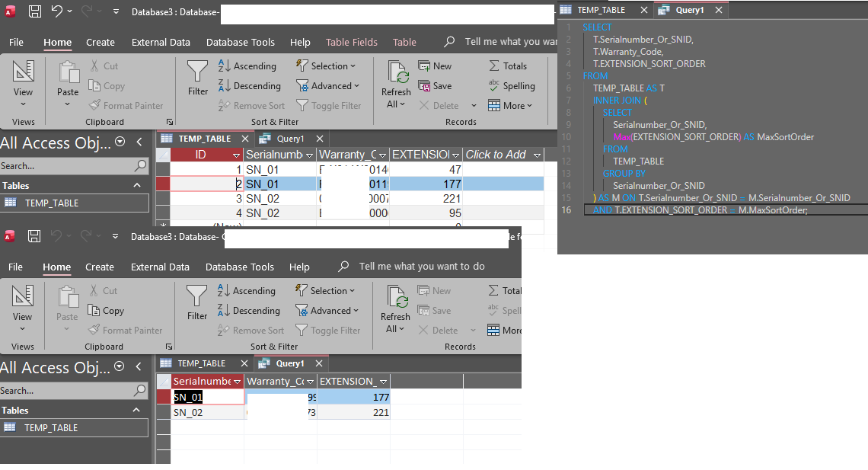Click search magnifier in upper navigation pane
Image resolution: width=868 pixels, height=470 pixels.
(141, 165)
